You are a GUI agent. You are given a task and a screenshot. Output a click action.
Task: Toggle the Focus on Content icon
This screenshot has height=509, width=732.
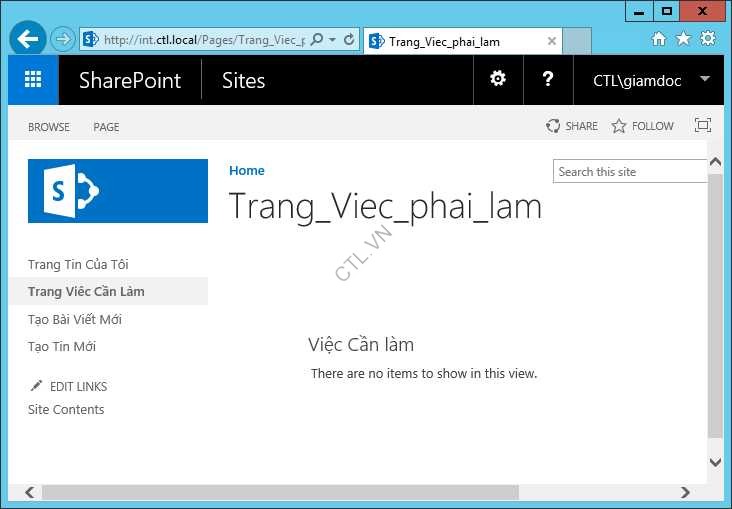point(703,126)
